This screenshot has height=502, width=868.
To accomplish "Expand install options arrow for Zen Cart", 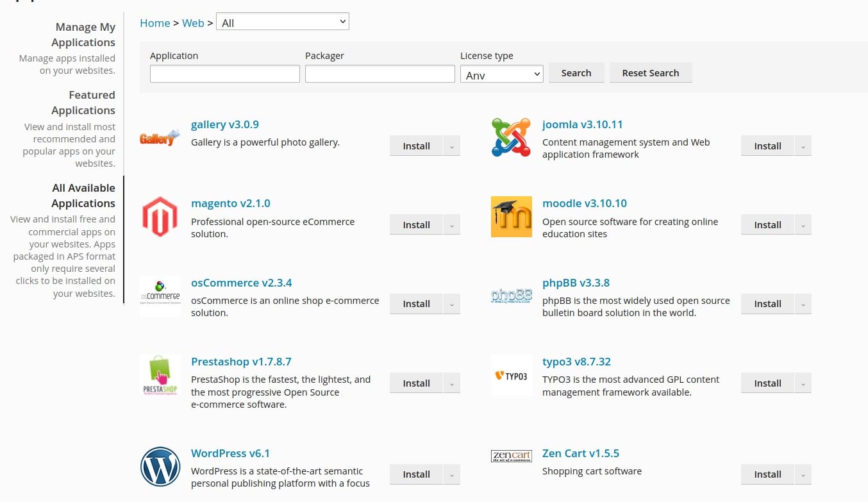I will [803, 474].
